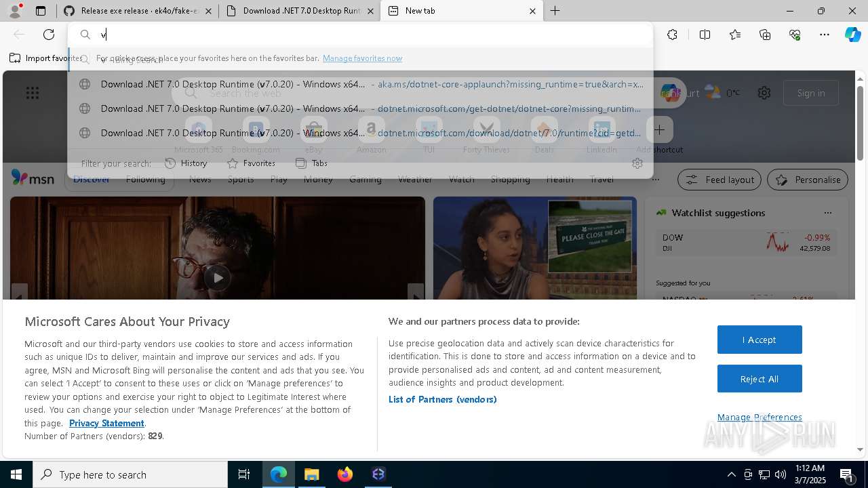Click the Refresh page icon
The image size is (868, 488).
point(49,35)
